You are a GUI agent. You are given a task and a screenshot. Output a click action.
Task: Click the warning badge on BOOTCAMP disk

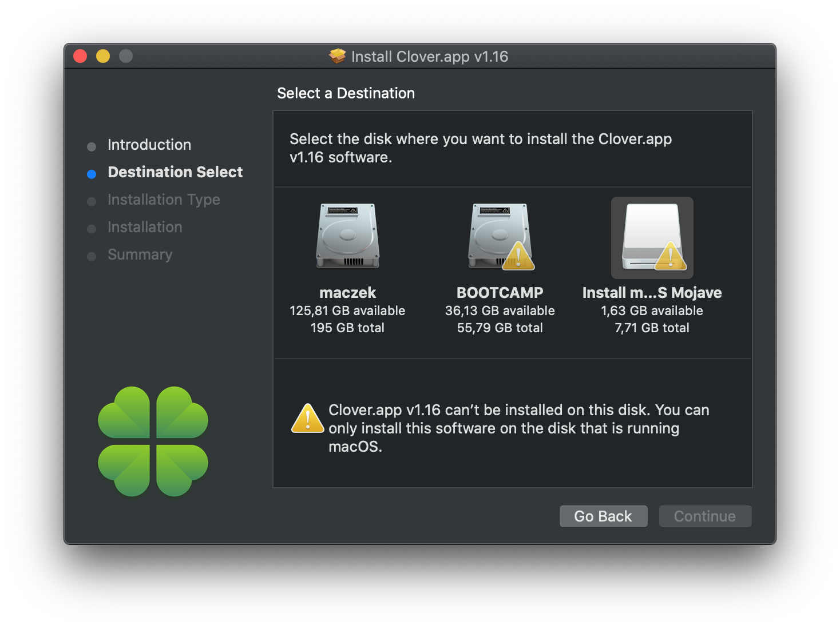click(518, 256)
